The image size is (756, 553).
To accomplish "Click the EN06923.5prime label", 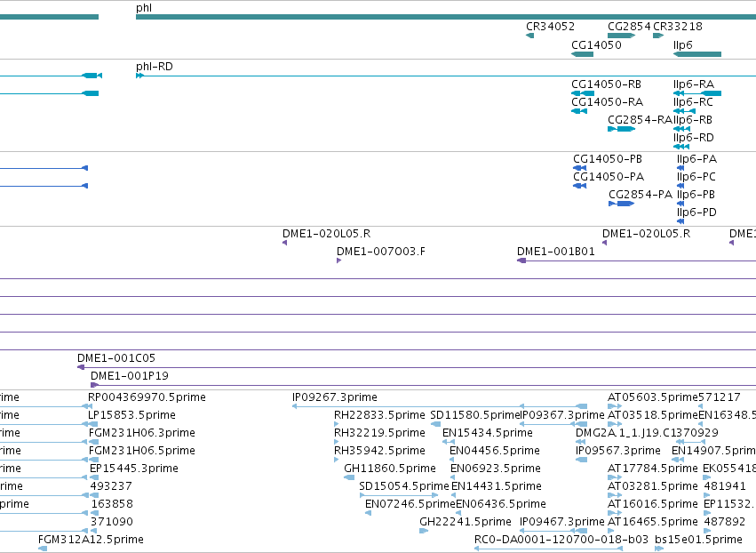I will [x=495, y=469].
